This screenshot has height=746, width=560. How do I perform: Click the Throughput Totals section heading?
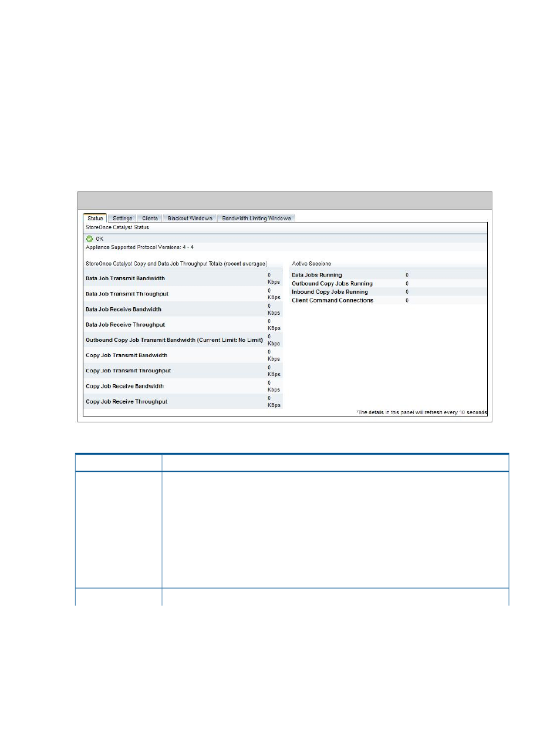pos(176,264)
